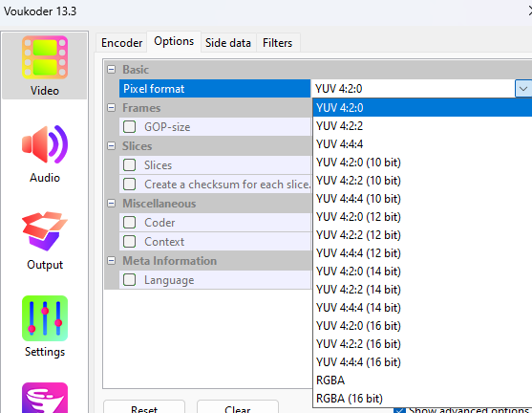Collapse the Slices group
The height and width of the screenshot is (413, 532).
coord(111,146)
